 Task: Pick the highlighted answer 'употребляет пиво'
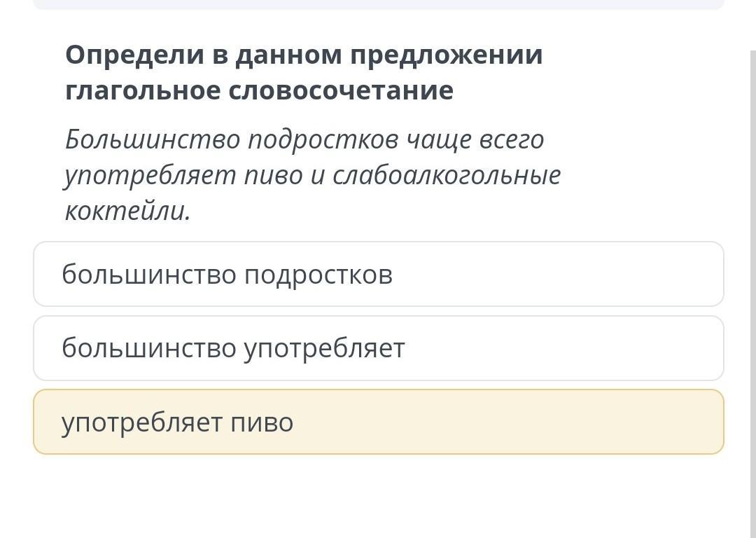coord(378,422)
